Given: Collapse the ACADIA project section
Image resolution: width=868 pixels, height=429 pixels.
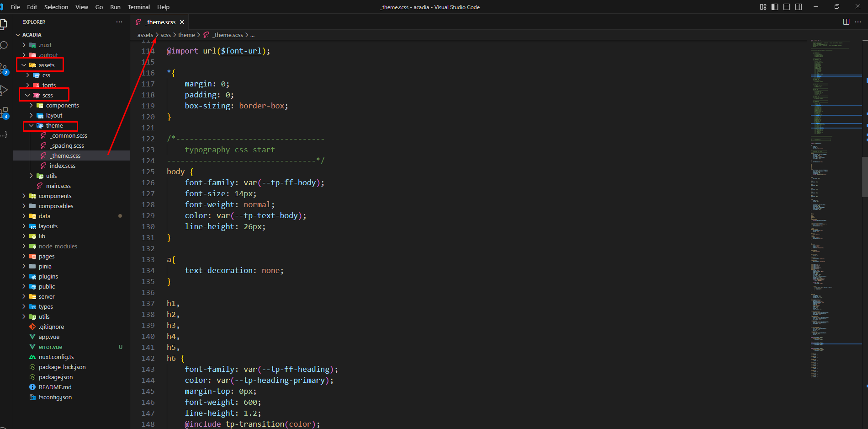Looking at the screenshot, I should point(72,35).
